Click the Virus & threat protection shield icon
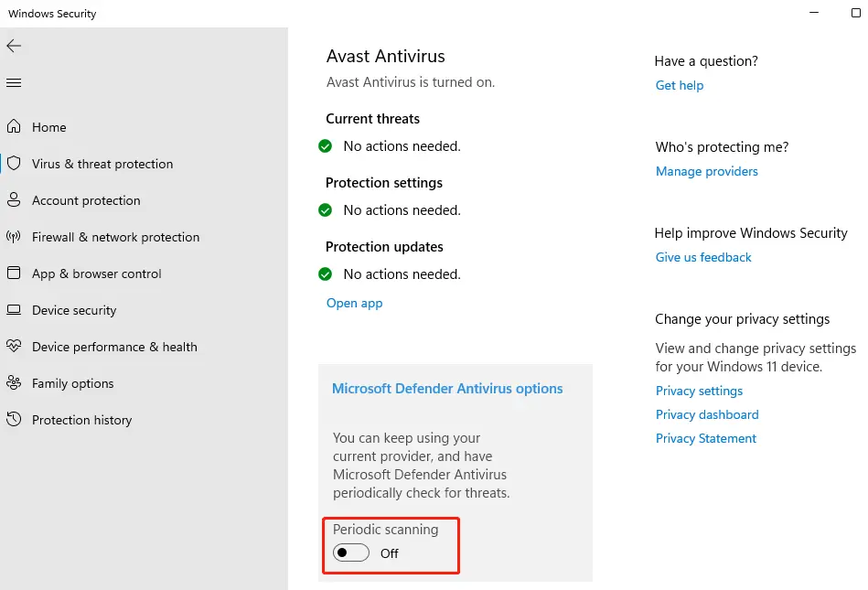Viewport: 868px width, 590px height. coord(14,163)
